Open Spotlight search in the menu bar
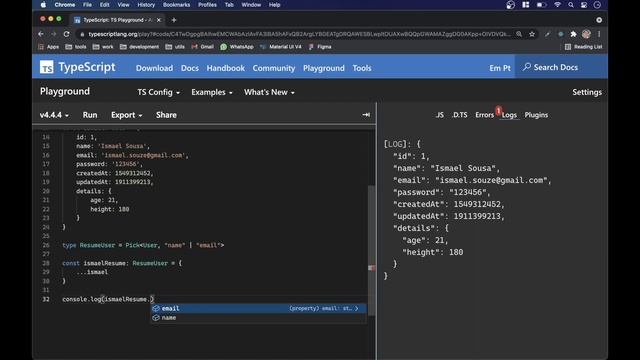 [571, 5]
